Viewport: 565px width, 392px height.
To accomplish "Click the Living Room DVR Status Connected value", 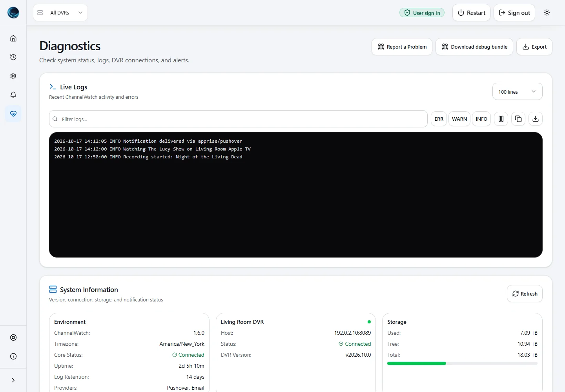I will [x=355, y=344].
